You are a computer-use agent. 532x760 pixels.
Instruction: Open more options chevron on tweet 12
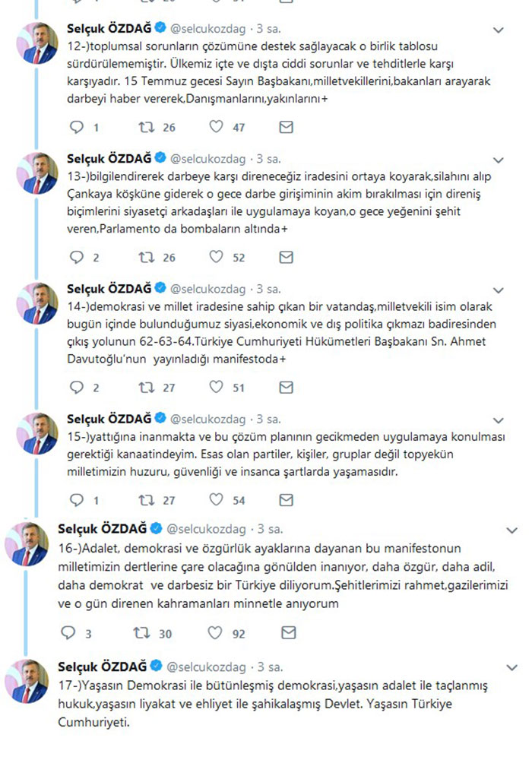click(x=499, y=30)
